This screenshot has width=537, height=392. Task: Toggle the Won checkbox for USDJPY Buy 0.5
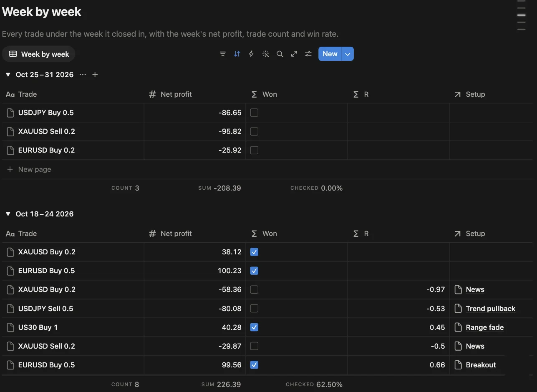click(254, 113)
